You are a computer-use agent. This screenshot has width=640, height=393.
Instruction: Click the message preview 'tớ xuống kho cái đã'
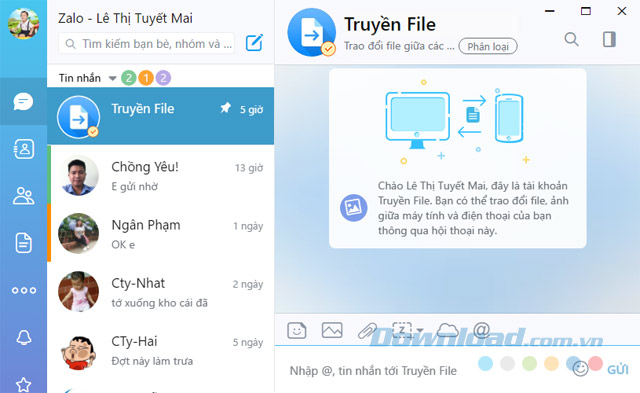(160, 303)
